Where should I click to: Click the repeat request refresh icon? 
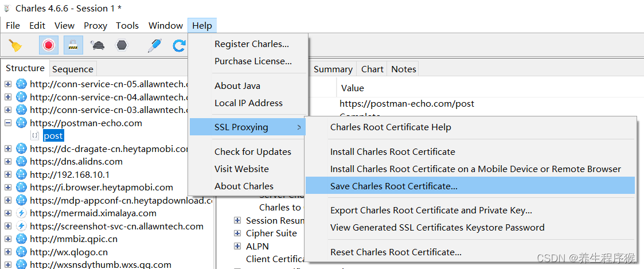(179, 45)
